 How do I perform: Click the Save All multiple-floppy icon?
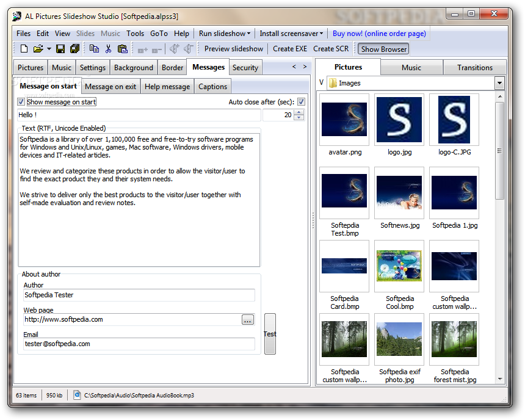(x=74, y=49)
